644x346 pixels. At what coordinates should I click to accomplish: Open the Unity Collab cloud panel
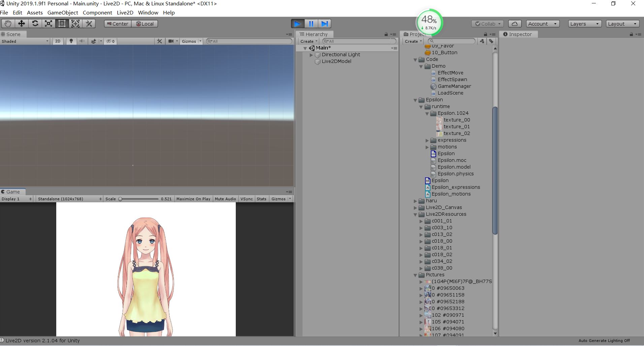pyautogui.click(x=515, y=24)
